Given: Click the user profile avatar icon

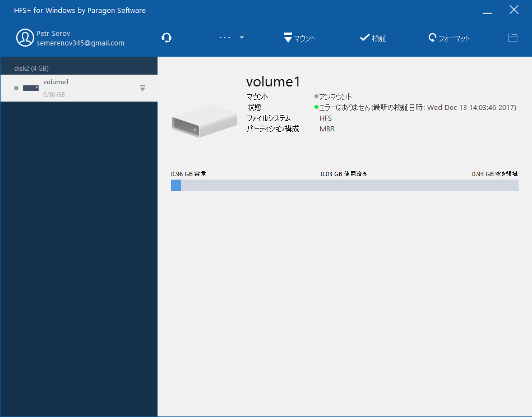Looking at the screenshot, I should click(25, 38).
